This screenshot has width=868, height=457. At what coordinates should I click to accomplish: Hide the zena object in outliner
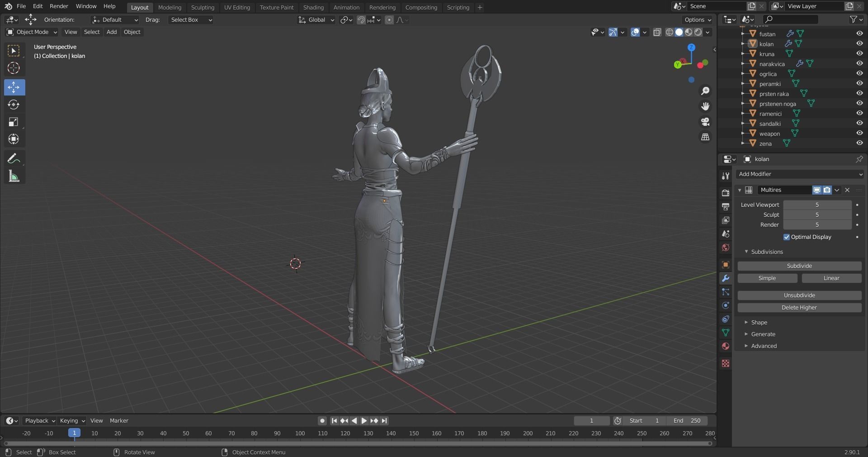click(x=859, y=143)
